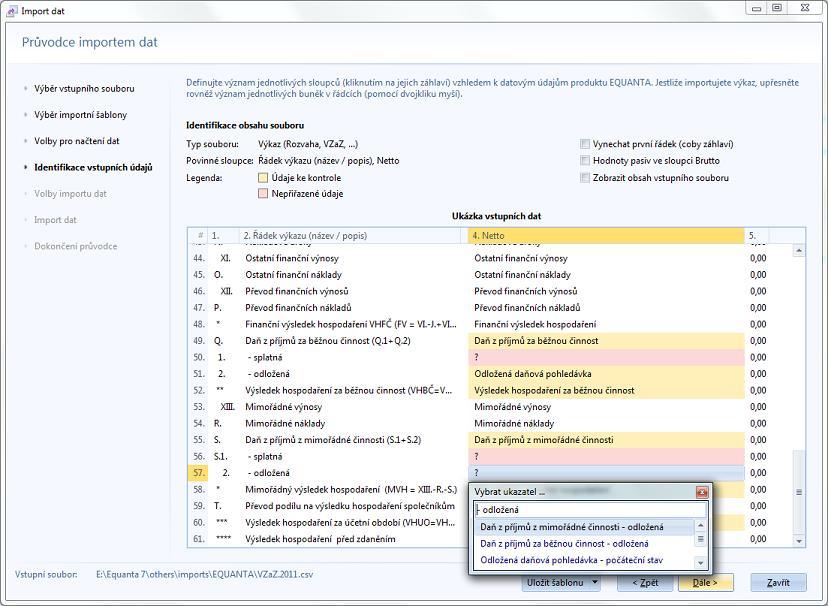The width and height of the screenshot is (828, 606).
Task: Maximize the Import dat window
Action: [x=777, y=8]
